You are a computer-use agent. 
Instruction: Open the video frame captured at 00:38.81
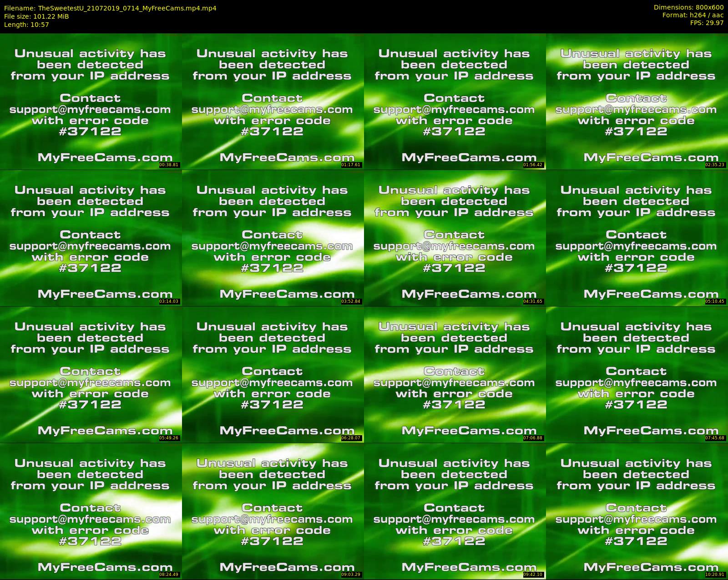point(91,101)
